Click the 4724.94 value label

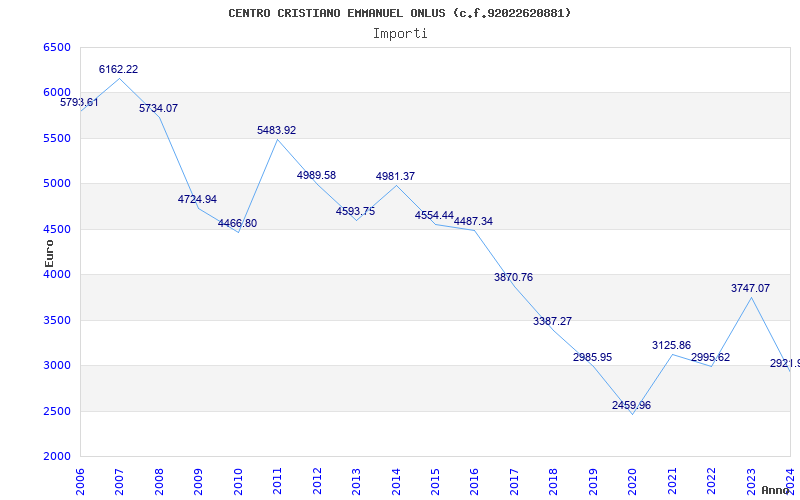tap(197, 199)
